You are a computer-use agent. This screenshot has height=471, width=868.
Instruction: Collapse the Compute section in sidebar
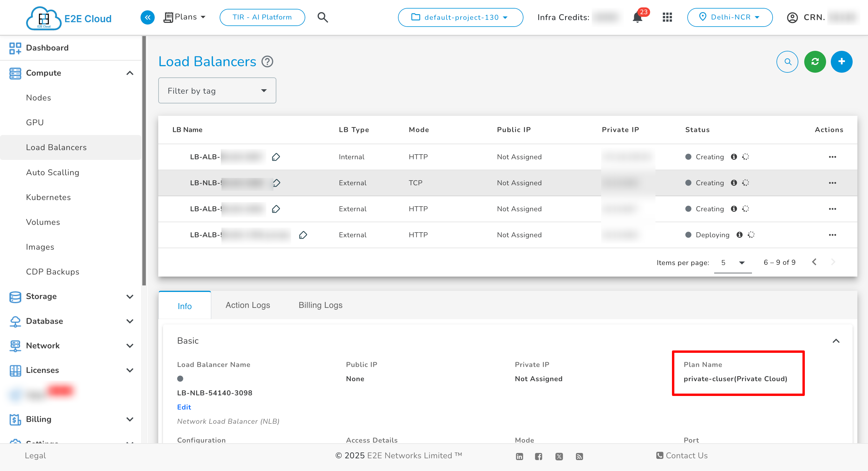[x=130, y=73]
